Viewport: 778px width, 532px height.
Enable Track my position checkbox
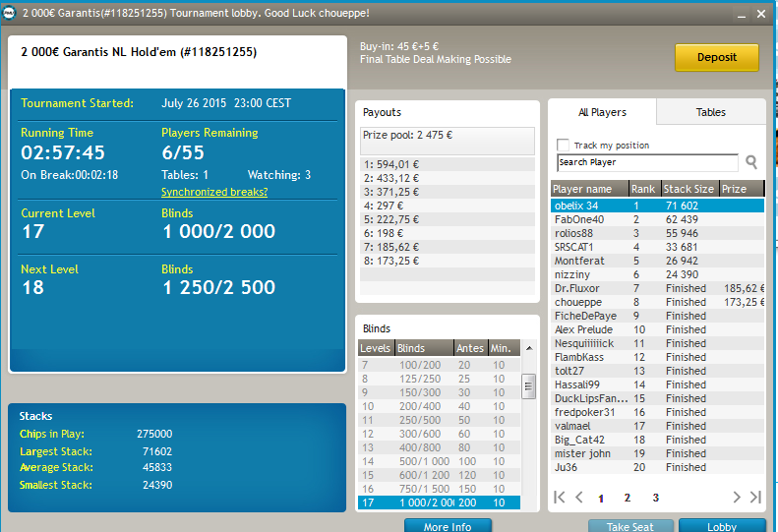point(563,145)
